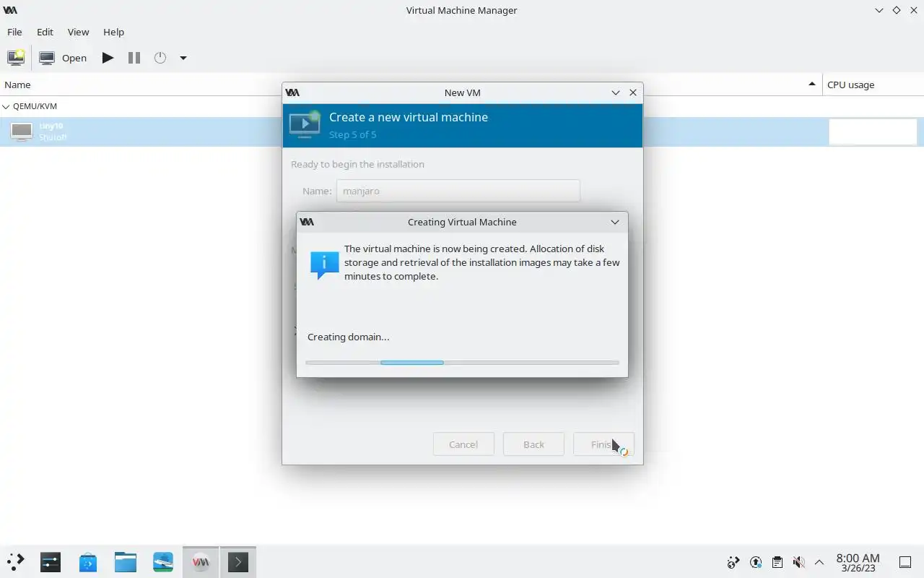
Task: Pause the VM with the pause icon
Action: click(x=134, y=58)
